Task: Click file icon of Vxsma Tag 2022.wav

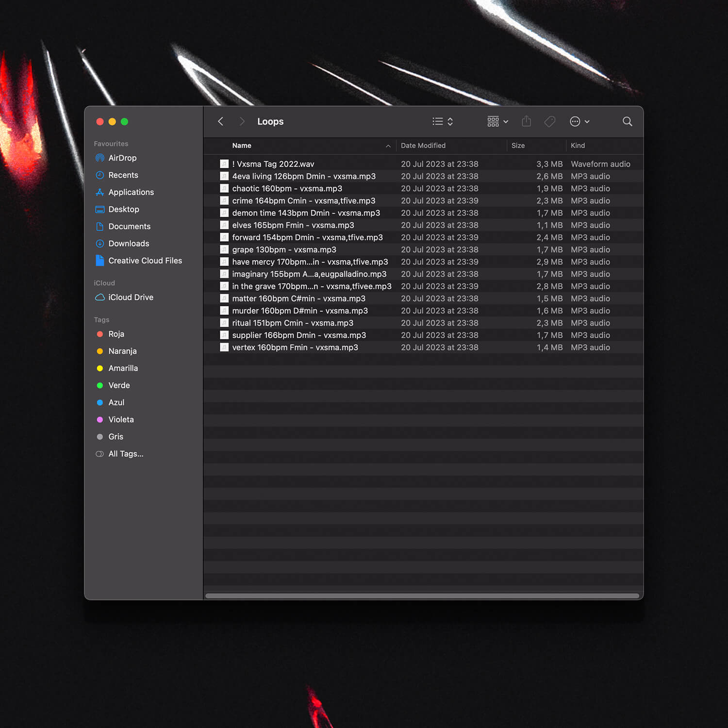Action: [224, 164]
